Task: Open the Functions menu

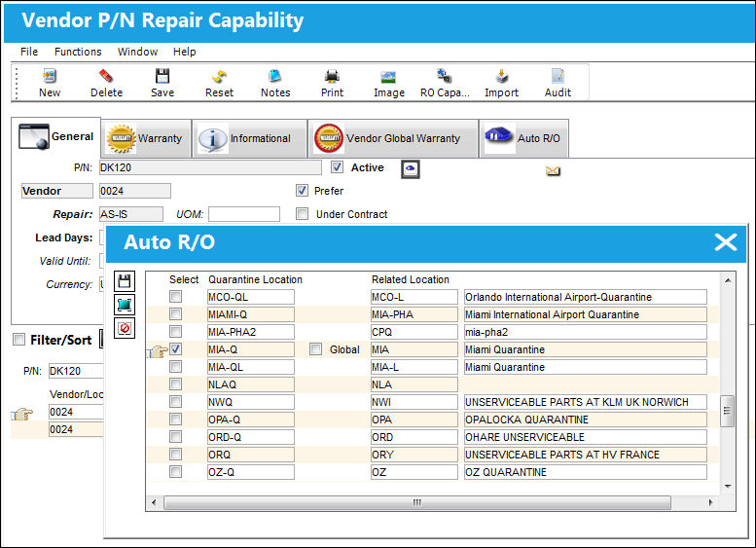Action: (78, 52)
